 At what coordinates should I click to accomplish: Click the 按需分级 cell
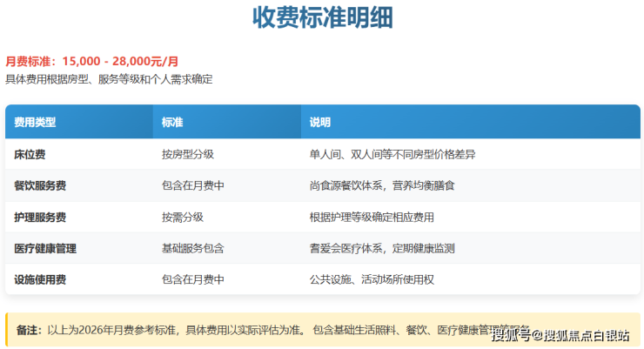183,217
